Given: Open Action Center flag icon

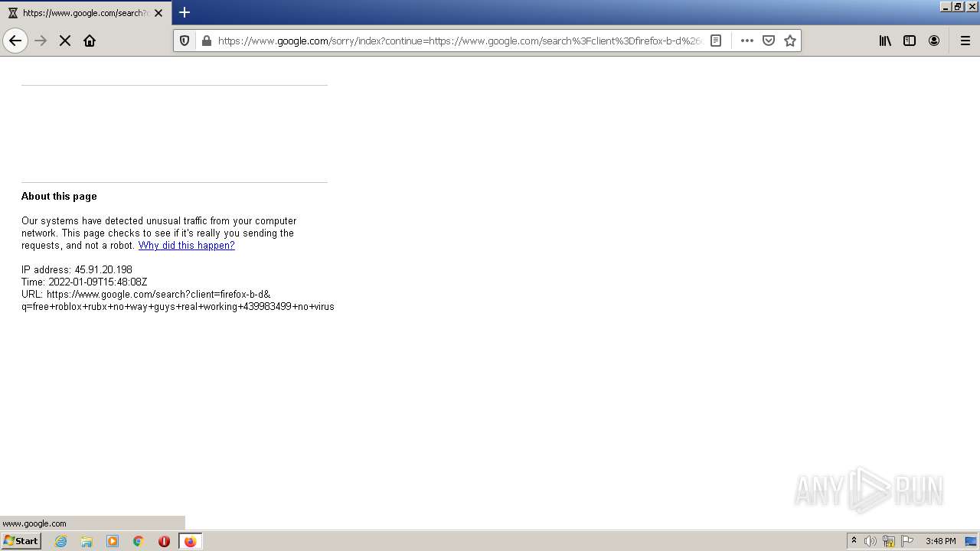Looking at the screenshot, I should (x=907, y=541).
